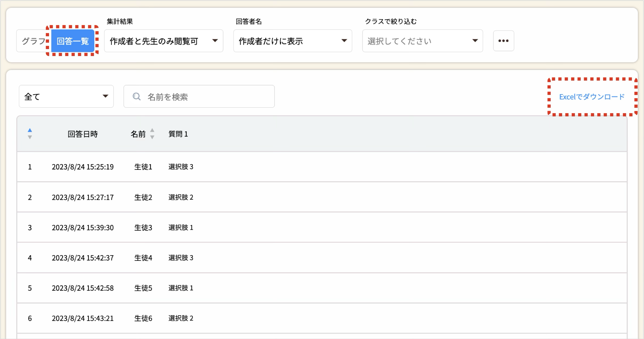Sort the 名前 column using its arrows
Image resolution: width=644 pixels, height=339 pixels.
[x=152, y=133]
